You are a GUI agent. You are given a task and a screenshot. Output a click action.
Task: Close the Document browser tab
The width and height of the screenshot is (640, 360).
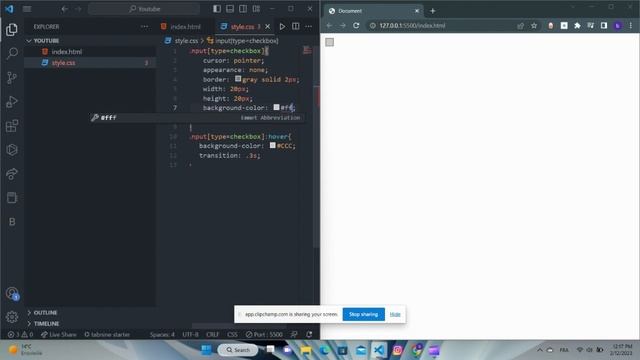pos(417,11)
